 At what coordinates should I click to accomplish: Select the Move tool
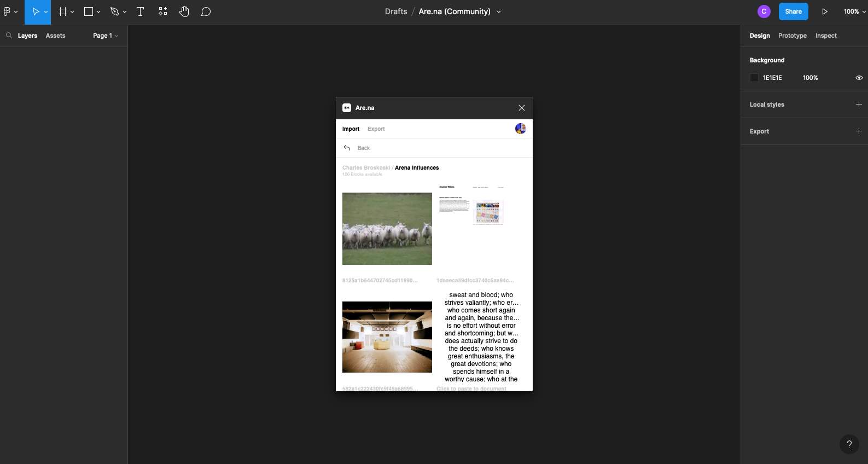pyautogui.click(x=36, y=11)
